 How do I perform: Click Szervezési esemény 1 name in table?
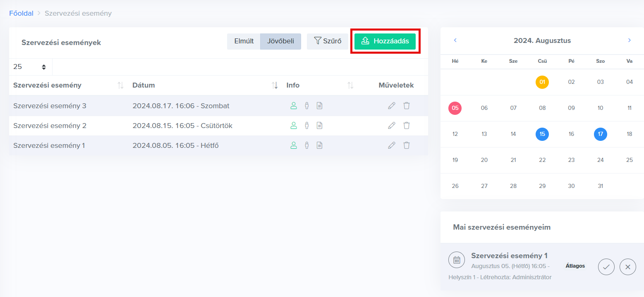pos(49,145)
